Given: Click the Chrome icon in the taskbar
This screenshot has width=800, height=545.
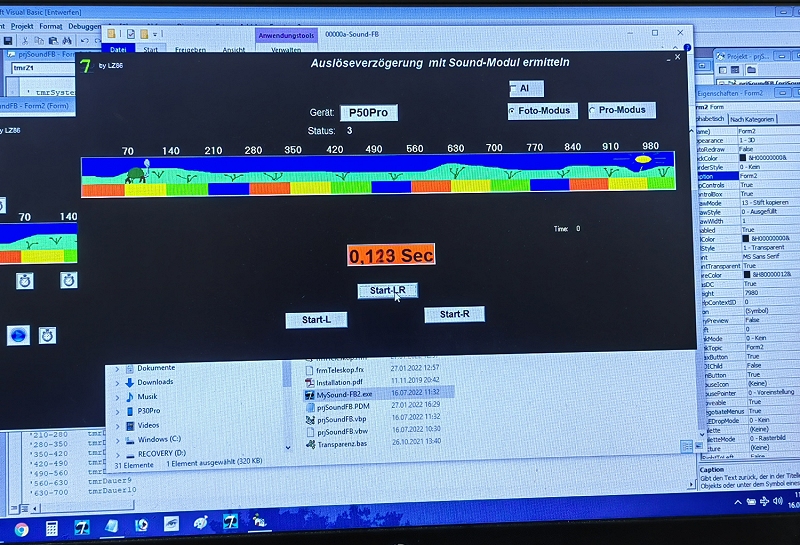Looking at the screenshot, I should [21, 527].
